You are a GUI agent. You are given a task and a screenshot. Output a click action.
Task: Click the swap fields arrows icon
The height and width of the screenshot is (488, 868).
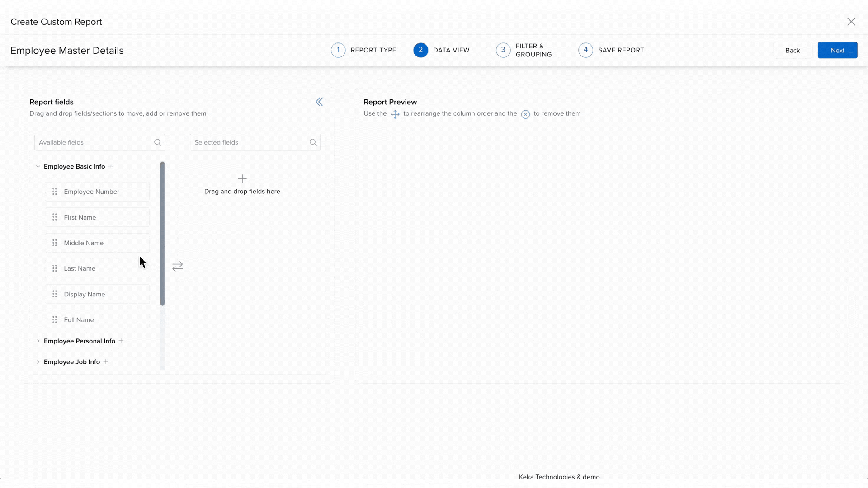tap(178, 266)
